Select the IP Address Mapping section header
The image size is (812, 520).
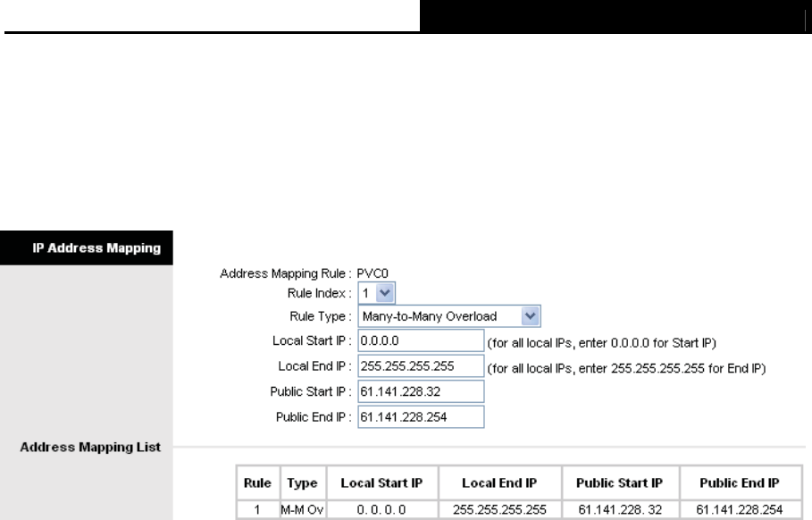pos(87,248)
